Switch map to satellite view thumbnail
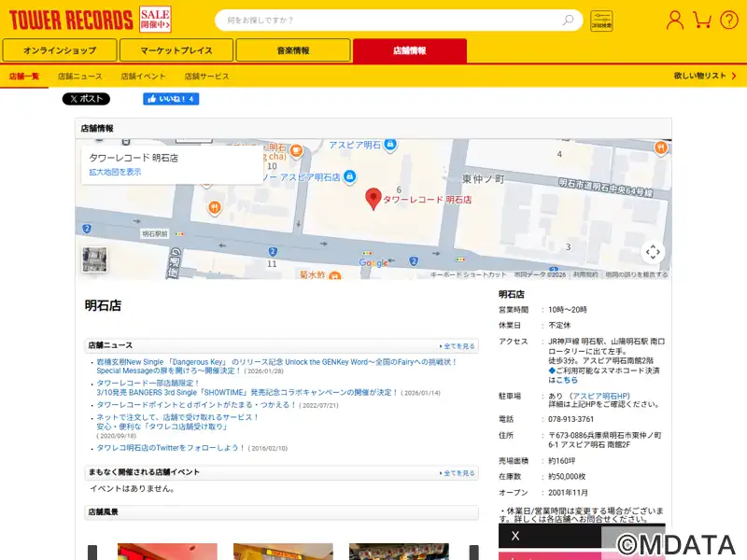Viewport: 747px width, 560px height. [x=94, y=259]
